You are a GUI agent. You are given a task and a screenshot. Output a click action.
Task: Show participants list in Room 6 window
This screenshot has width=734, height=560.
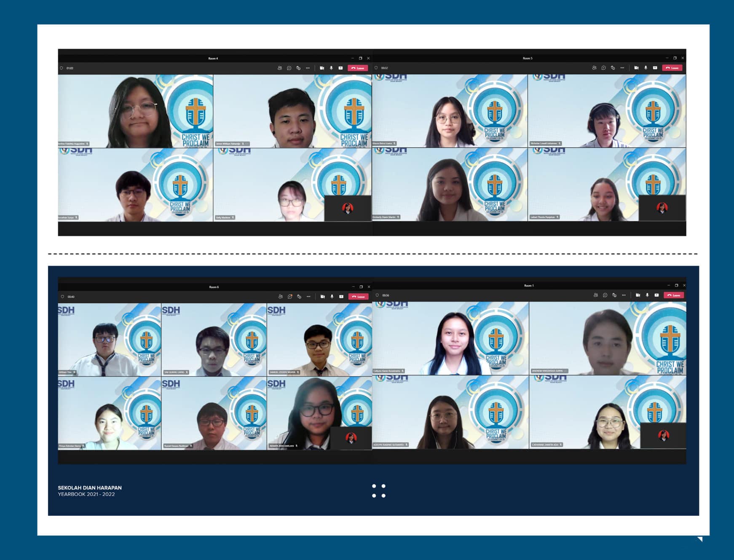pyautogui.click(x=281, y=297)
